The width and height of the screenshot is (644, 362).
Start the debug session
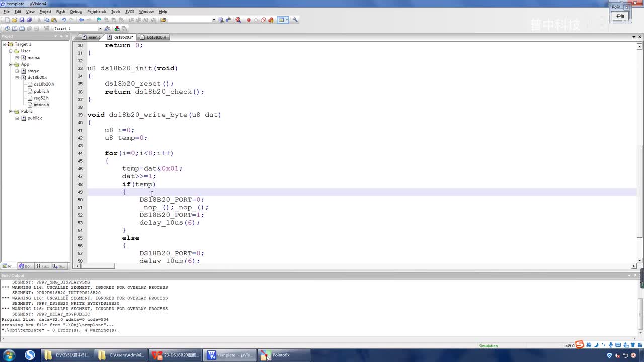[238, 20]
